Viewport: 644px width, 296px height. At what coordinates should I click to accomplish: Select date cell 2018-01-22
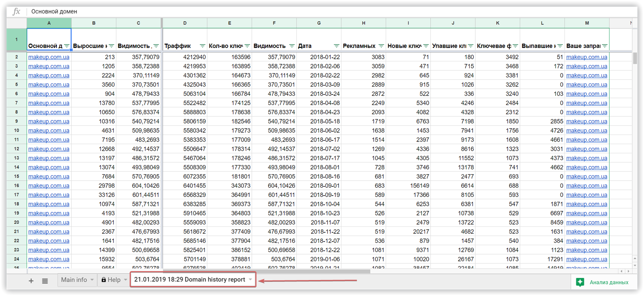(x=319, y=57)
